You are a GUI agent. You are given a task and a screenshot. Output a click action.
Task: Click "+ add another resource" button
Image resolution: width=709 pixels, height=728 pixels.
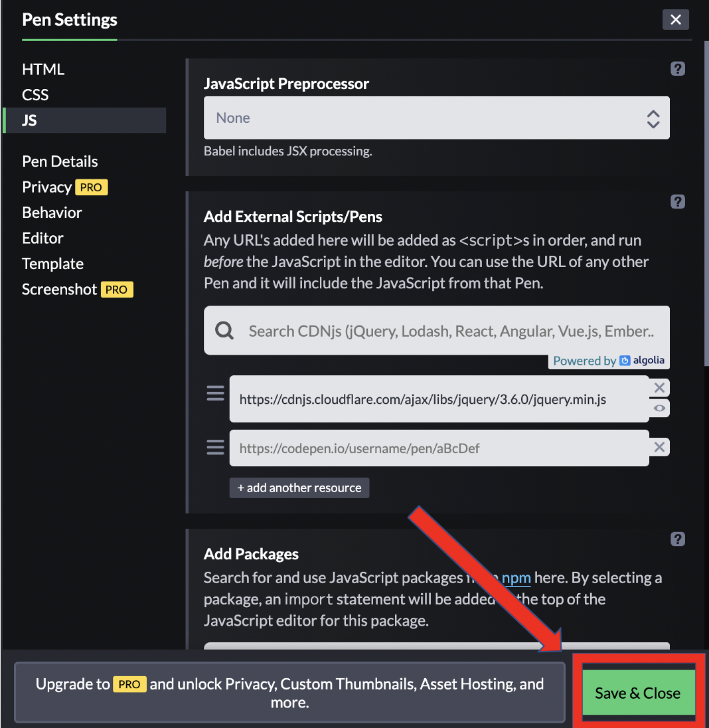coord(299,488)
